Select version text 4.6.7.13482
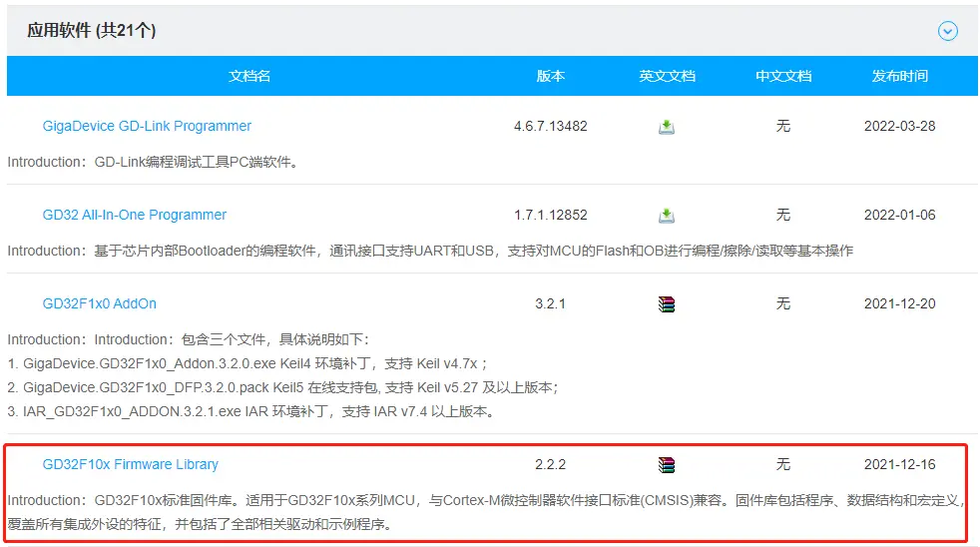Viewport: 980px width, 547px height. click(551, 127)
